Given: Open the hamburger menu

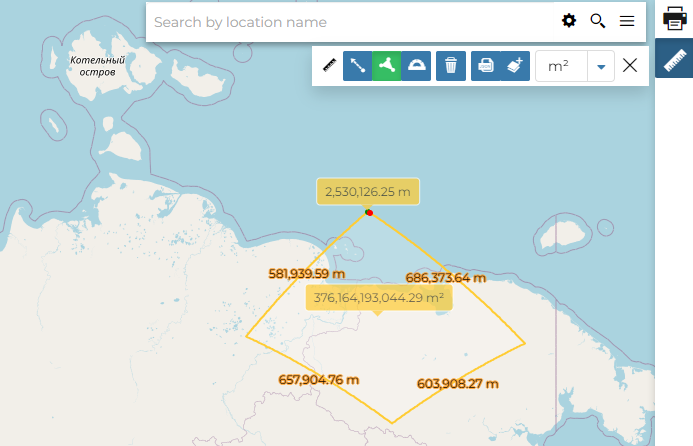Looking at the screenshot, I should tap(627, 21).
